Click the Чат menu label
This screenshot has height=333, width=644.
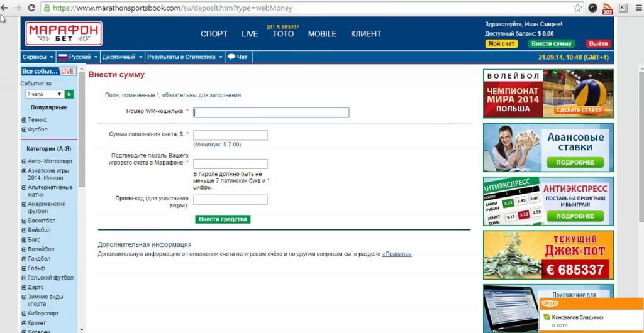pos(242,57)
